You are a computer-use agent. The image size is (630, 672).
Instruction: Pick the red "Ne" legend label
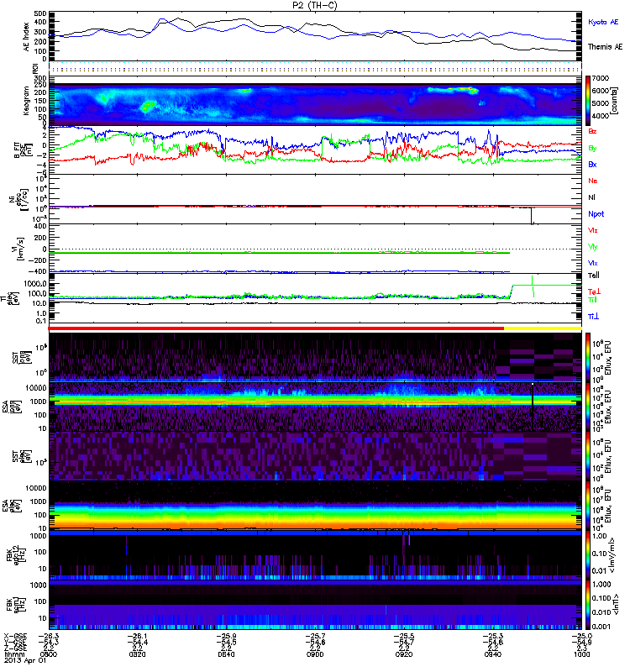(593, 181)
